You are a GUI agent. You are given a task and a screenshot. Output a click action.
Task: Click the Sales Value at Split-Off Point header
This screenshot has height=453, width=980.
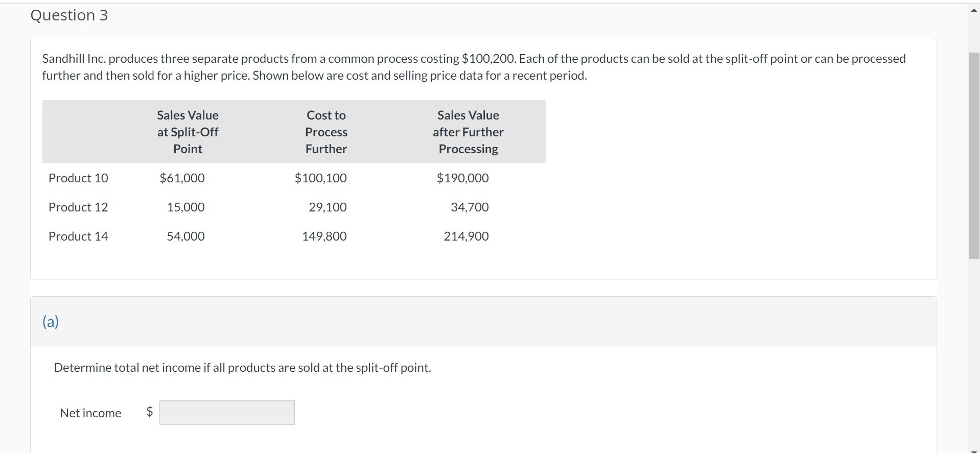tap(188, 132)
